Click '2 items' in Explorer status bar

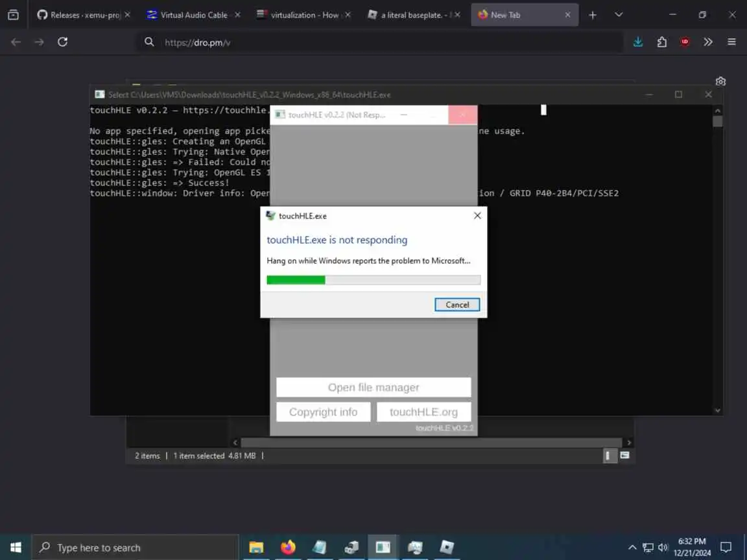(x=147, y=456)
